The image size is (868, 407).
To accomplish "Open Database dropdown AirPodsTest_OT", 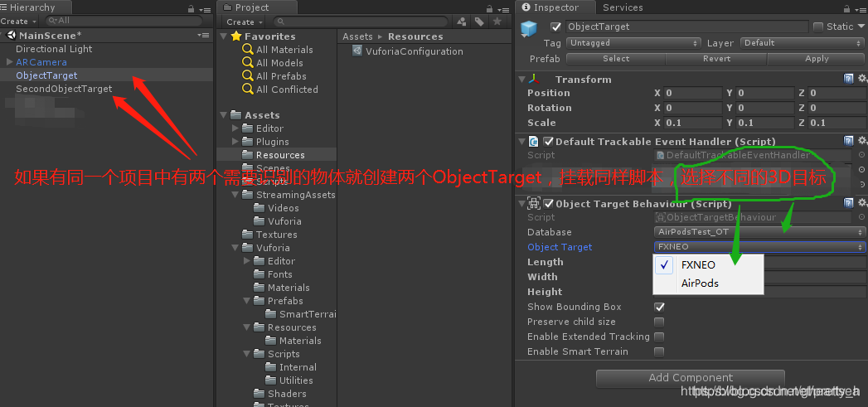I will 759,232.
